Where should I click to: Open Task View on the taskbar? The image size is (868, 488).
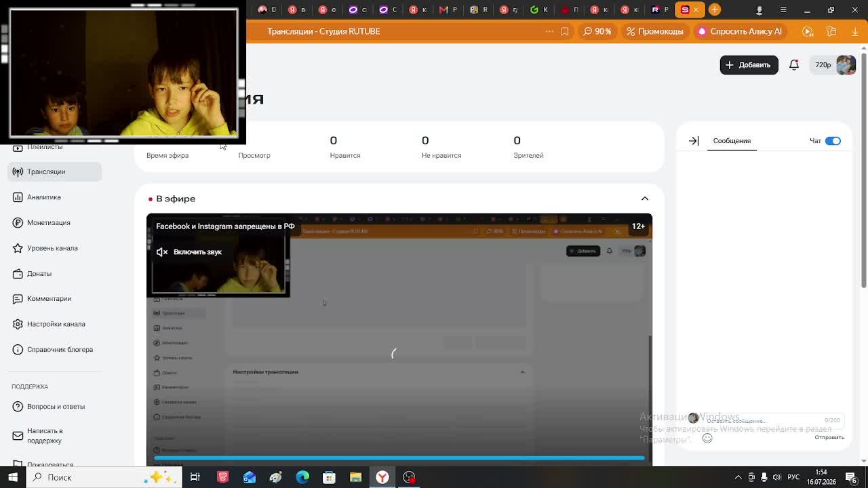tap(195, 477)
